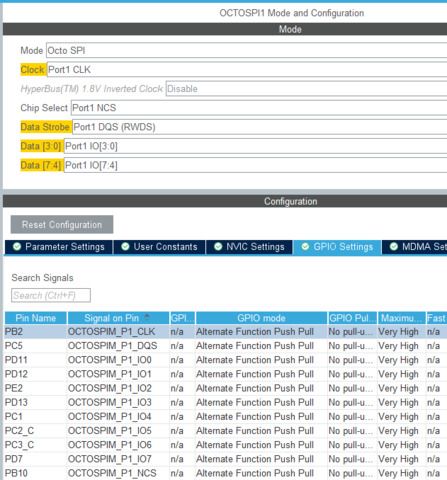447x480 pixels.
Task: Sort by the Signal on Pin column header
Action: pyautogui.click(x=118, y=318)
